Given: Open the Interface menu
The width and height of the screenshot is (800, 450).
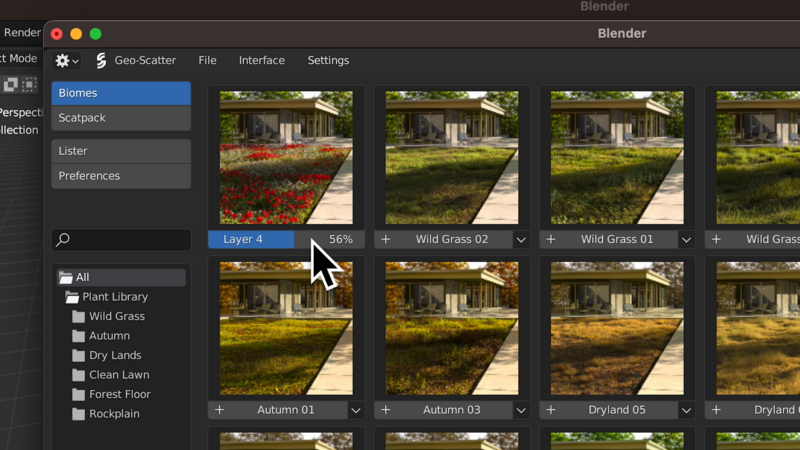Looking at the screenshot, I should click(262, 60).
